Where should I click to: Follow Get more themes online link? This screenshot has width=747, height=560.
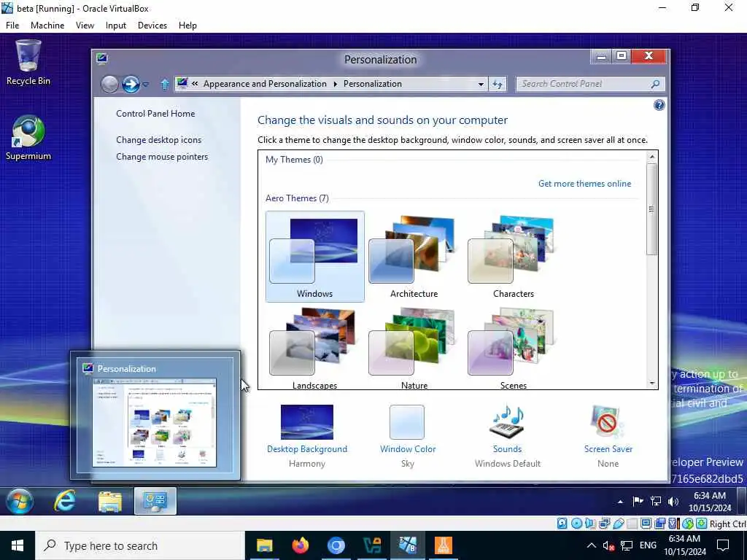click(584, 183)
